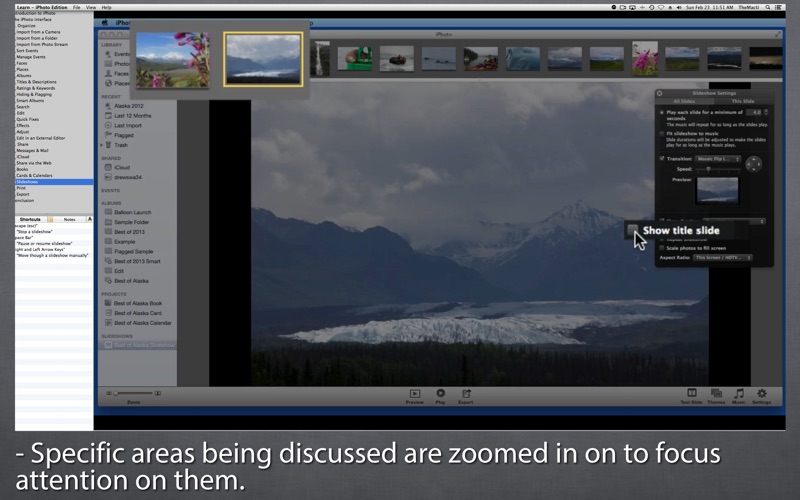Open the Slideshows lesson in chapter list
Viewport: 800px width, 500px height.
tap(54, 182)
